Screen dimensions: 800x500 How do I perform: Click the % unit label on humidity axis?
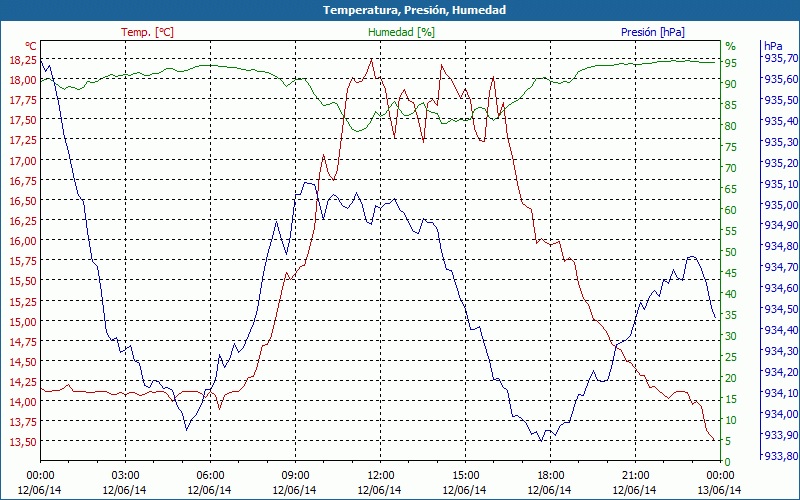731,46
